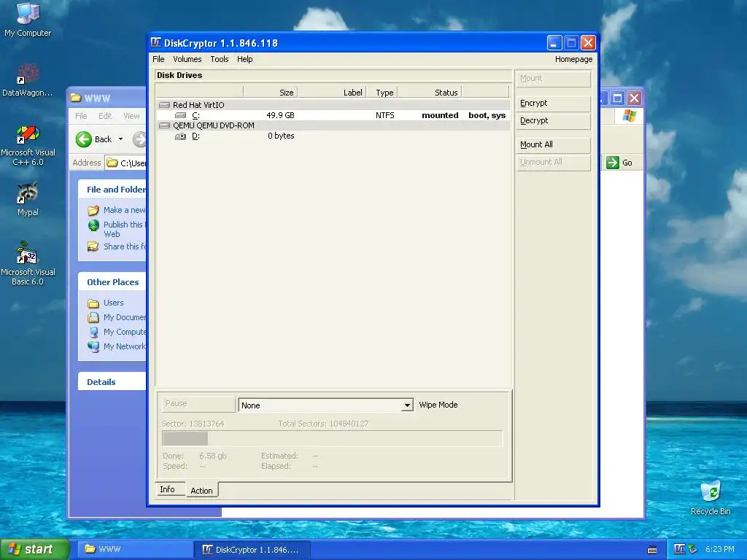Open the File menu in DiskCryptor
The width and height of the screenshot is (747, 560).
pos(158,59)
